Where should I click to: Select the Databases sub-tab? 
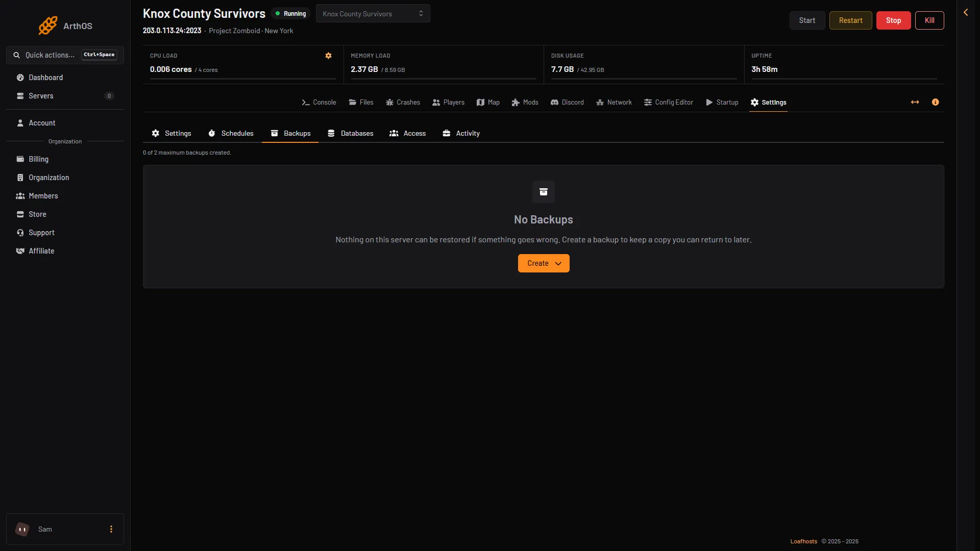pyautogui.click(x=351, y=133)
